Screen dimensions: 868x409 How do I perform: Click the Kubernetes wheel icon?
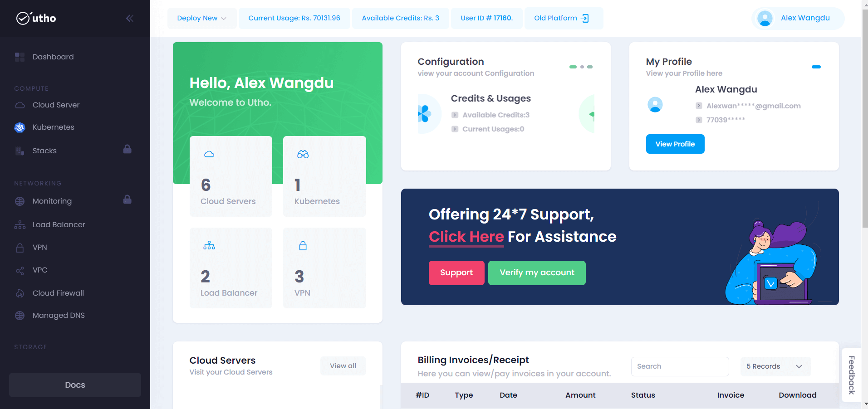[20, 127]
